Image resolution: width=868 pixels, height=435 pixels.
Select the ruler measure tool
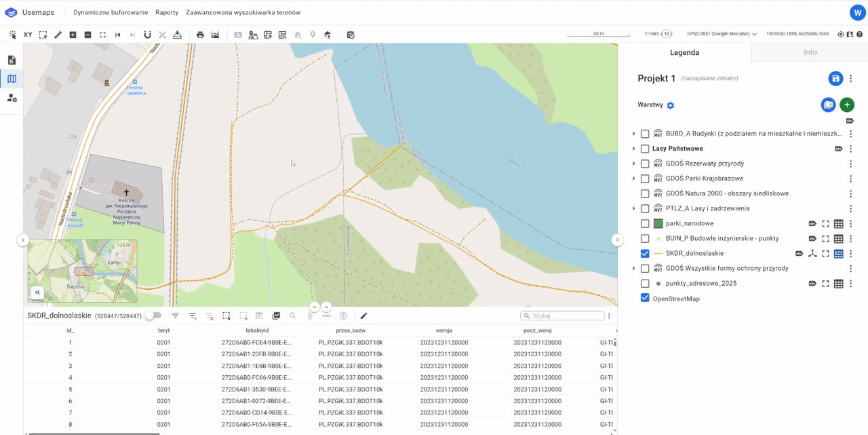tap(58, 35)
